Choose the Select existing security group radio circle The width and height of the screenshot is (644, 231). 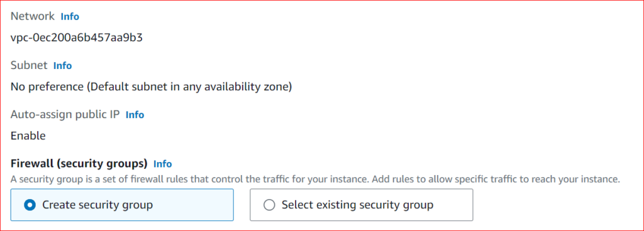(269, 205)
